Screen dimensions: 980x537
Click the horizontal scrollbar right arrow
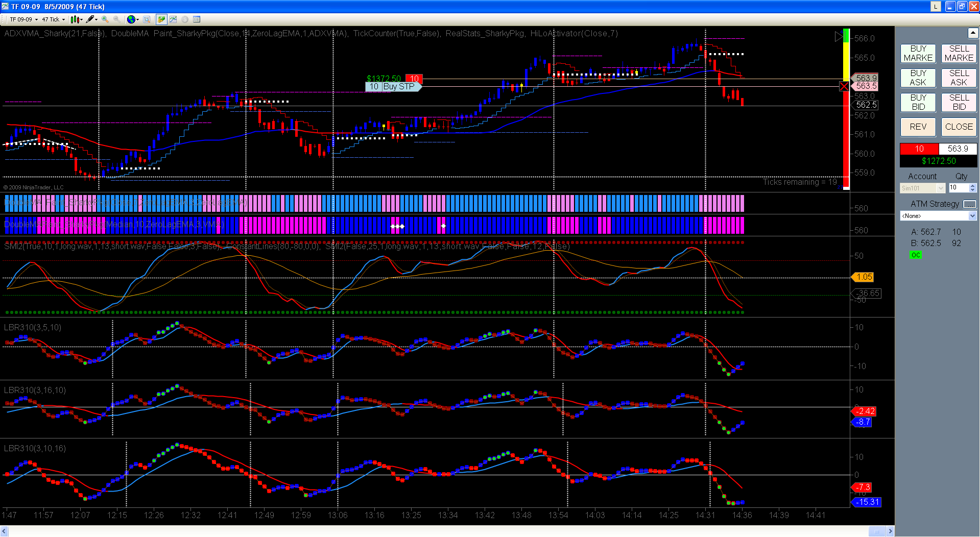click(x=890, y=531)
